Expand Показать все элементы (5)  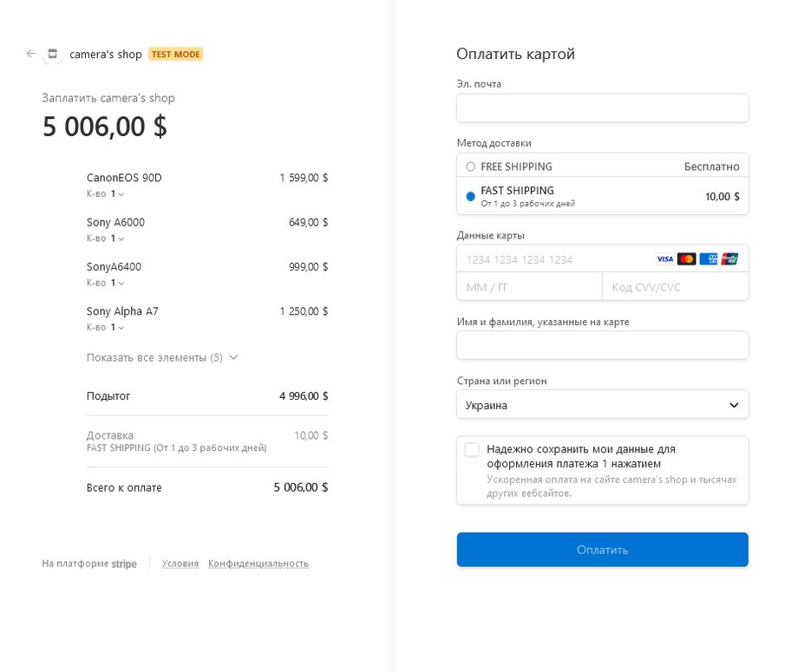coord(162,358)
